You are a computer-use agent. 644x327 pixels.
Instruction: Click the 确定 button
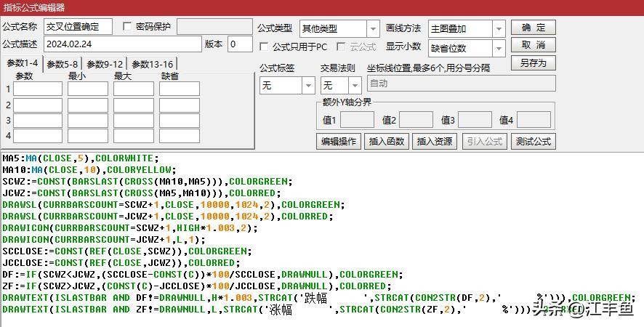click(x=533, y=28)
